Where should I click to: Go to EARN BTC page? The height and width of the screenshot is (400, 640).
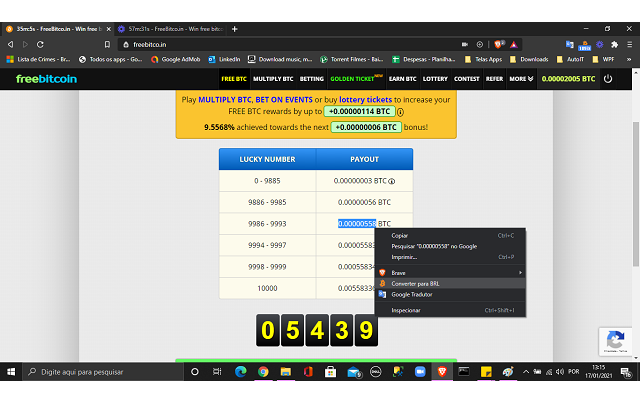[402, 79]
